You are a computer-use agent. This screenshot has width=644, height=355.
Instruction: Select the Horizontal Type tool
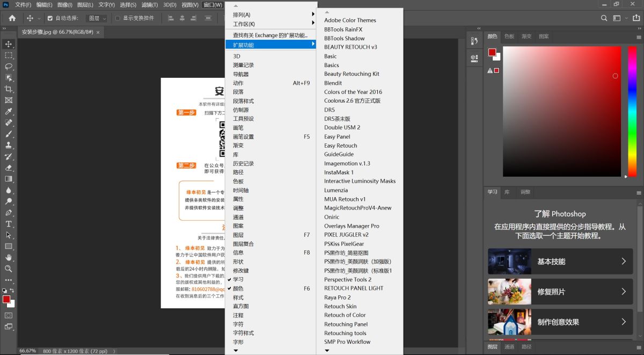(9, 224)
